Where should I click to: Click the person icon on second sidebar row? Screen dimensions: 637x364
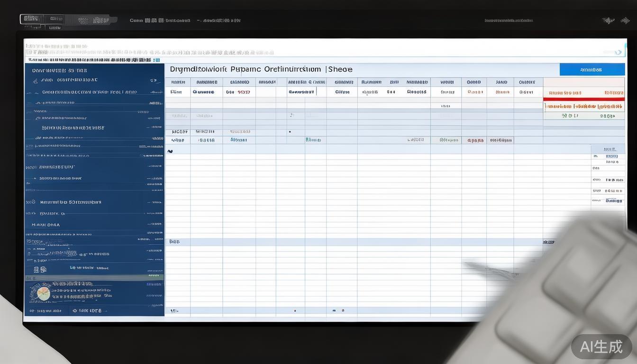coord(36,81)
